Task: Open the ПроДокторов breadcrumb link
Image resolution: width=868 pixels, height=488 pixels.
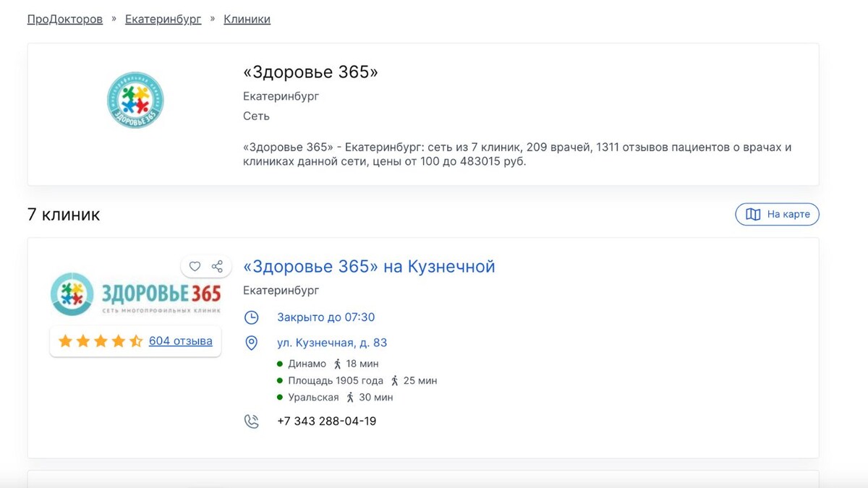Action: tap(65, 20)
